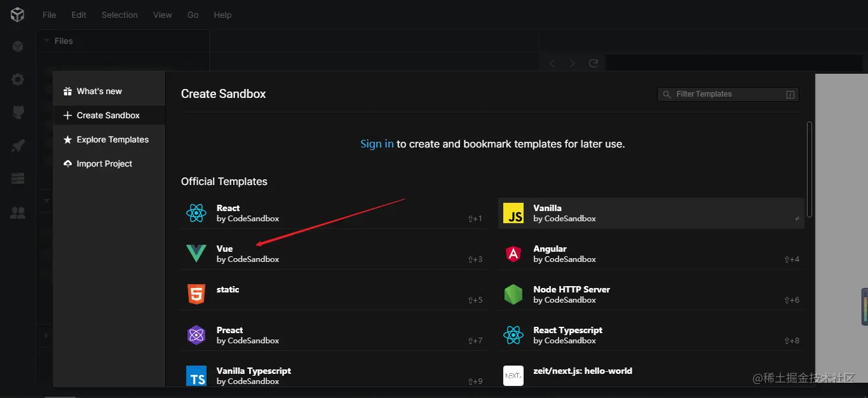
Task: Click the zeit/next.js NEXT logo
Action: tap(513, 376)
